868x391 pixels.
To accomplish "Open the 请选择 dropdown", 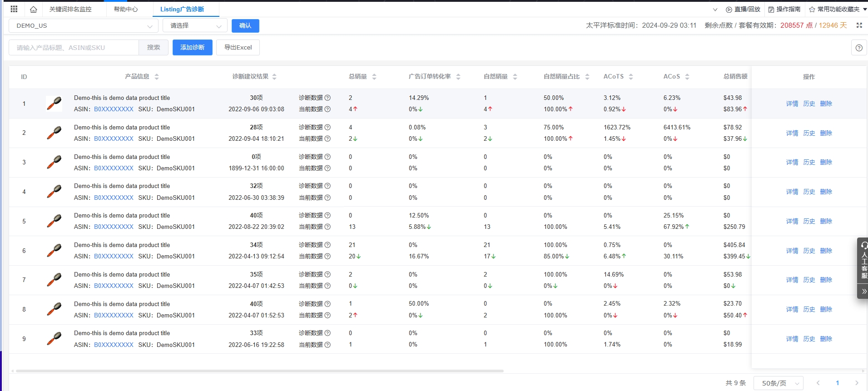I will pos(195,26).
